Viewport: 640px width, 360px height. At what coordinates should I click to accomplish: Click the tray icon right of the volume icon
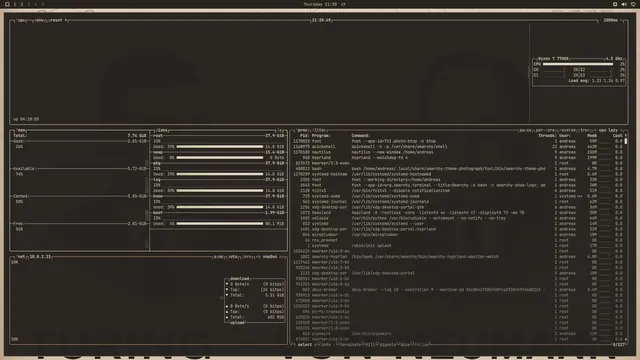tap(633, 4)
